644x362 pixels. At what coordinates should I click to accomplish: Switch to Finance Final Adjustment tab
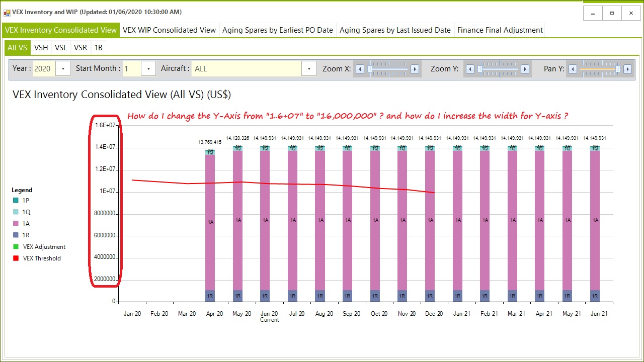pyautogui.click(x=500, y=30)
